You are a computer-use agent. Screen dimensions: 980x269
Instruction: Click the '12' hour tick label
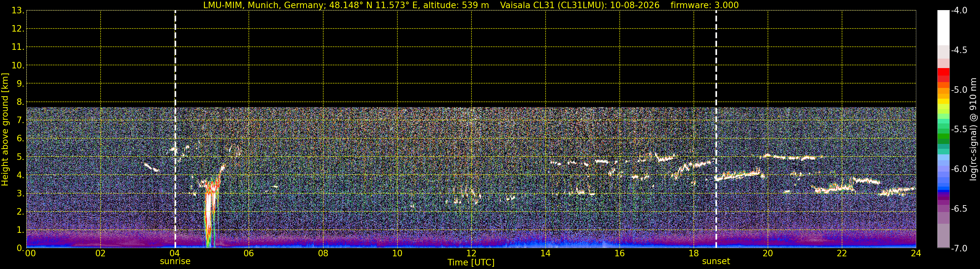[471, 253]
